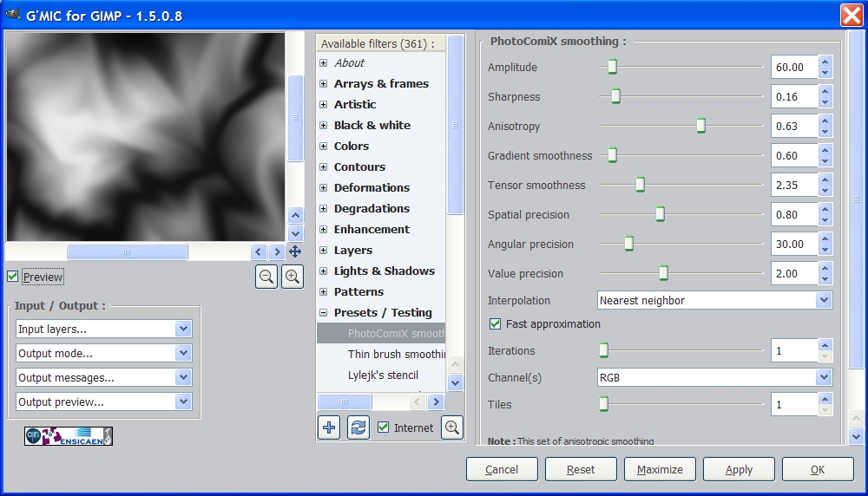
Task: Open the Input layers dropdown
Action: click(104, 329)
